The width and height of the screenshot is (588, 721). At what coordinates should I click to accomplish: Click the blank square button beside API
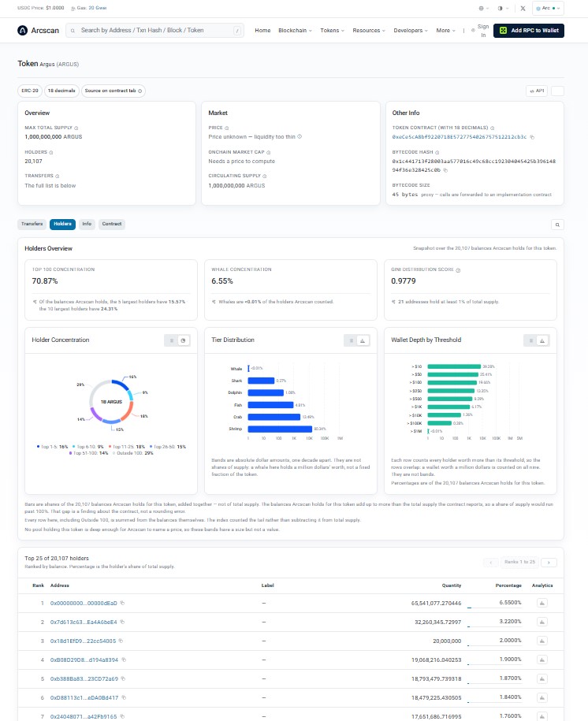point(557,91)
